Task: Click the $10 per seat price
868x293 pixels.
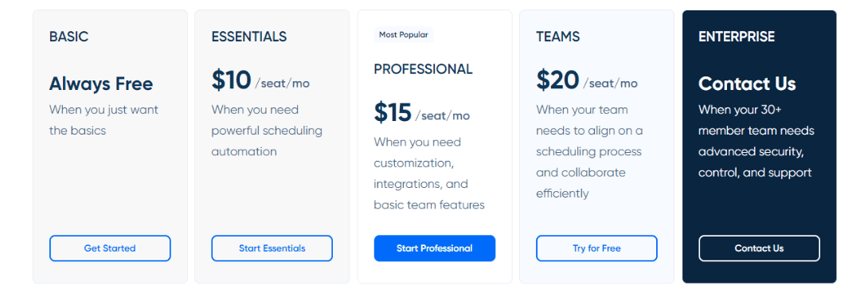Action: tap(260, 81)
